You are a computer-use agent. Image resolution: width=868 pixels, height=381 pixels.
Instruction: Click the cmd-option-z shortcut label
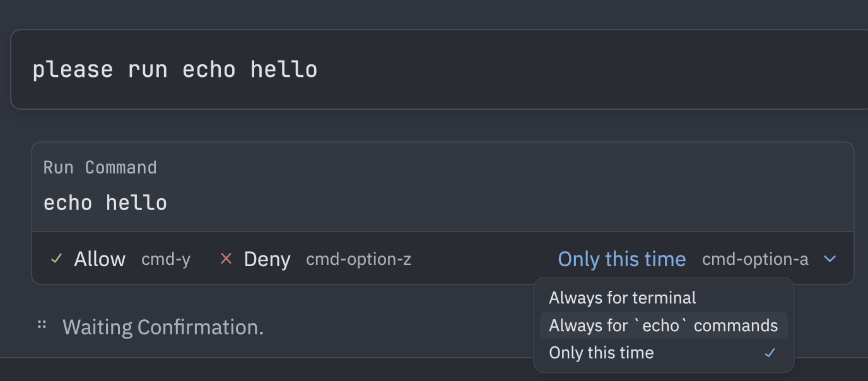coord(358,259)
